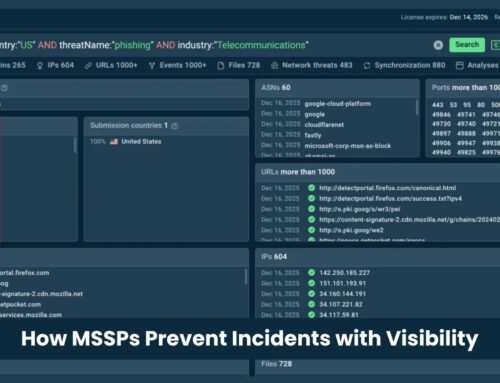The image size is (500, 383).
Task: Select the cloudflarenet ASN entry
Action: pyautogui.click(x=324, y=125)
